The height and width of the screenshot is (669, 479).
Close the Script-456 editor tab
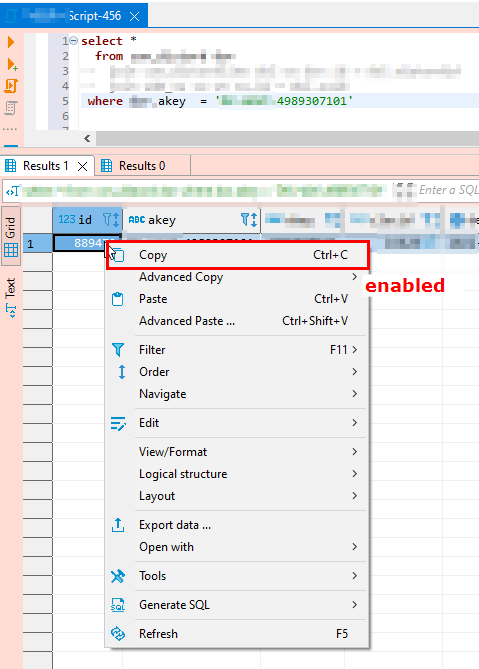point(134,16)
